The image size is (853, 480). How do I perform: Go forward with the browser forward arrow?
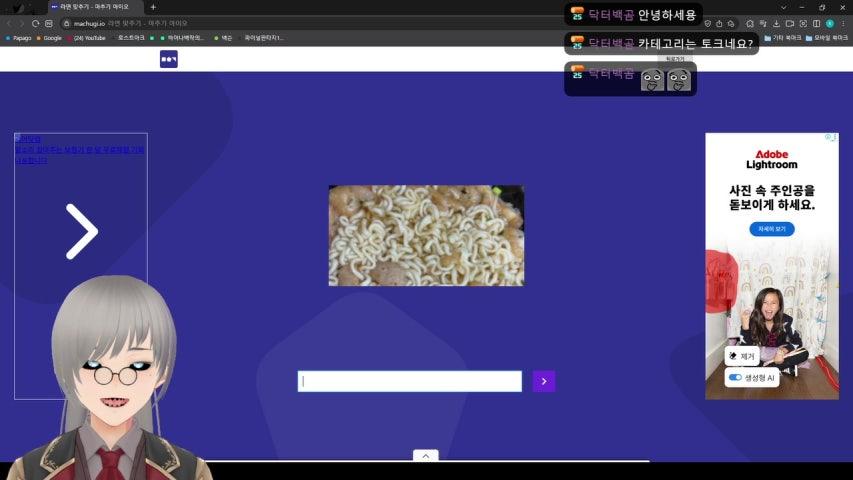22,23
